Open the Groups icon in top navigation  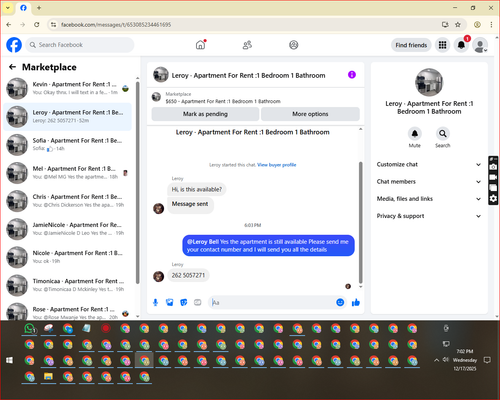click(x=293, y=45)
